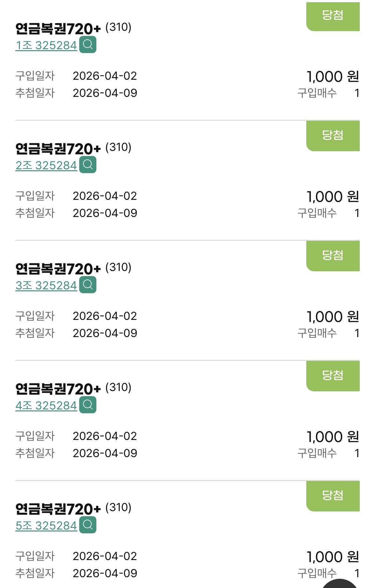The image size is (375, 588).
Task: Open the 5조 325284 ticket number link
Action: [46, 526]
